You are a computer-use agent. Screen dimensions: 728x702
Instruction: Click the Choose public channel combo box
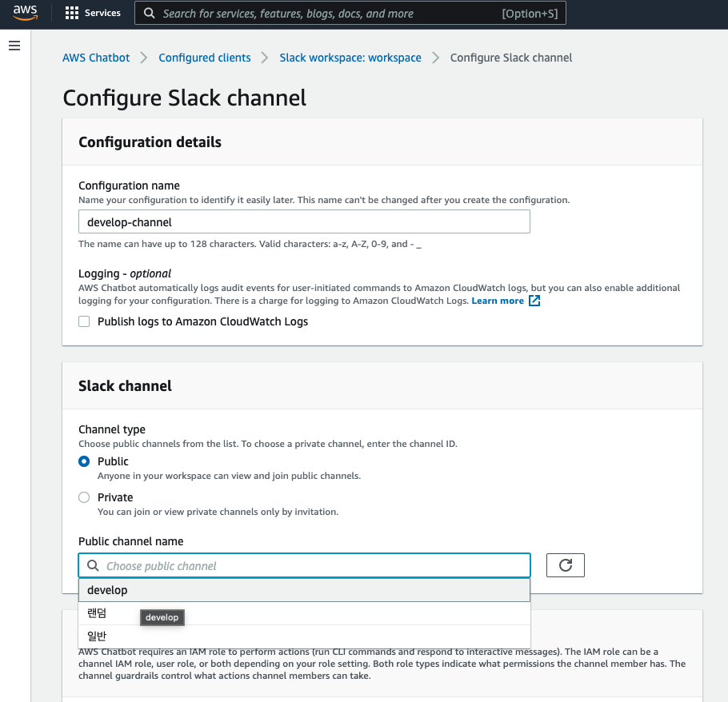pos(304,565)
